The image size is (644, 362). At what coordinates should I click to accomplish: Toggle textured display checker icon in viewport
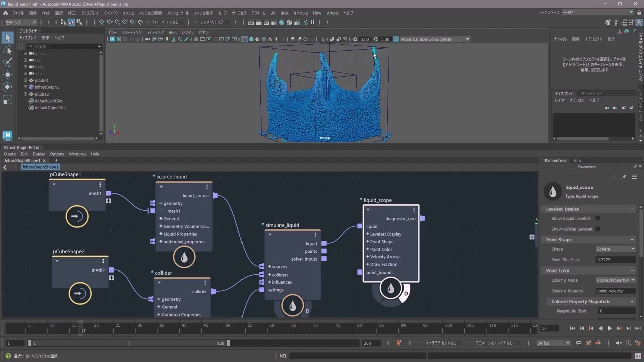click(270, 39)
